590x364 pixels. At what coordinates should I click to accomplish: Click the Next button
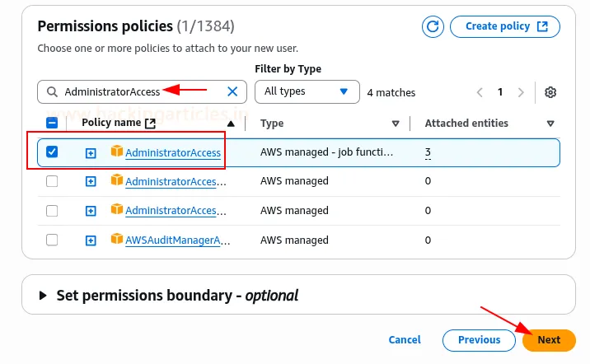click(x=549, y=340)
